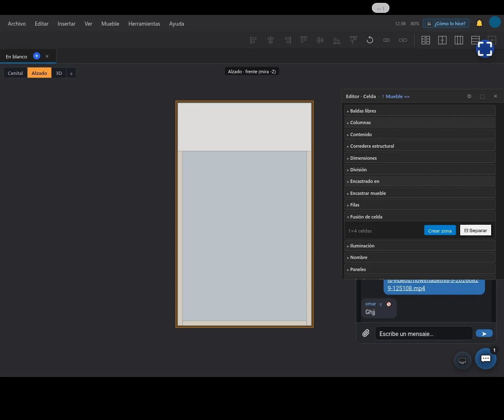Image resolution: width=504 pixels, height=420 pixels.
Task: Select the Alzado view toggle
Action: (x=39, y=73)
